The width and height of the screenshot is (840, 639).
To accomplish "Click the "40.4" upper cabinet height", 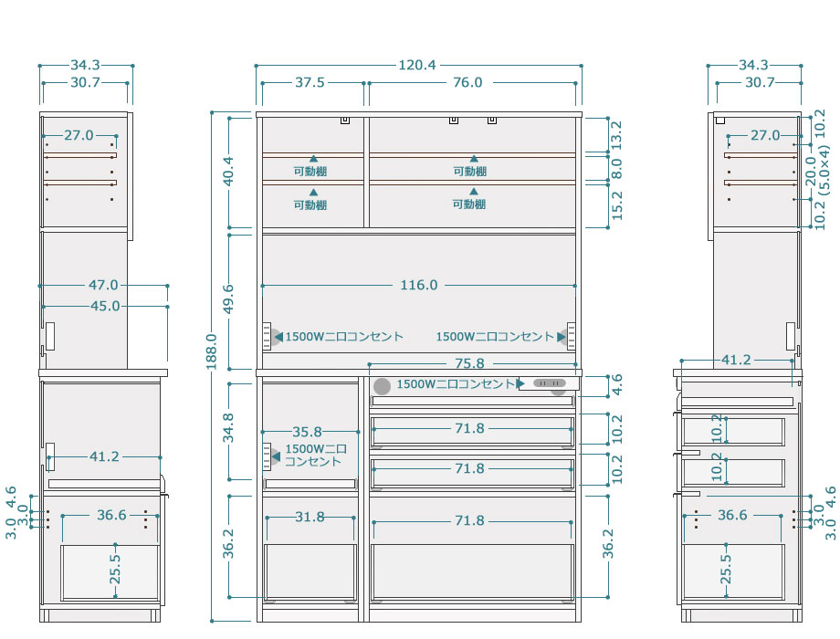I will [x=228, y=171].
